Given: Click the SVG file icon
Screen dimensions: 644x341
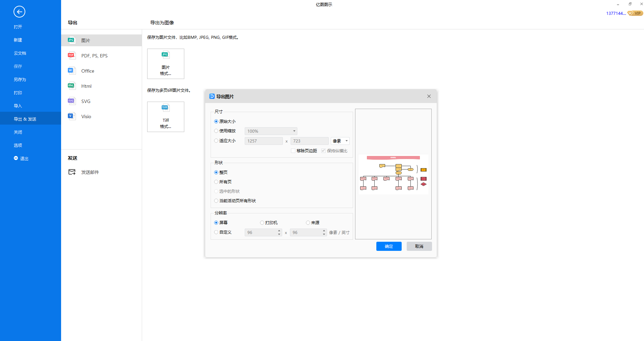Looking at the screenshot, I should click(x=71, y=101).
